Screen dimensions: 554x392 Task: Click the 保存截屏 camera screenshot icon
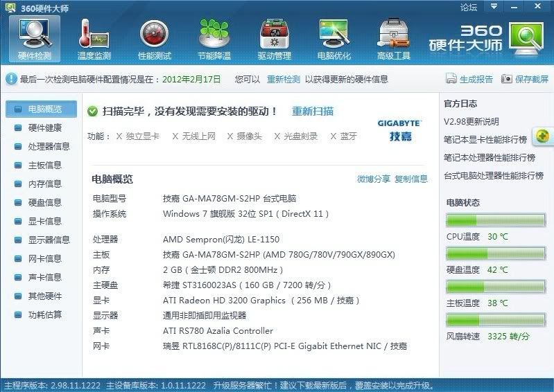tap(507, 79)
